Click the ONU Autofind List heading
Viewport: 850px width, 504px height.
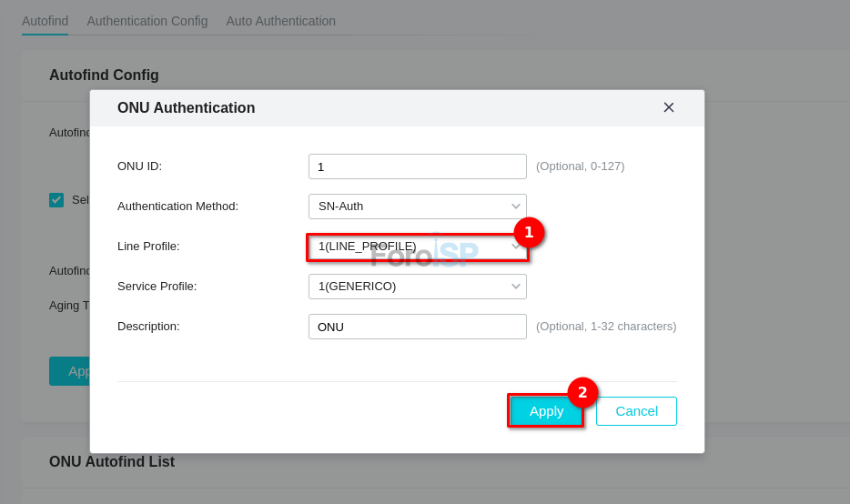(x=112, y=462)
